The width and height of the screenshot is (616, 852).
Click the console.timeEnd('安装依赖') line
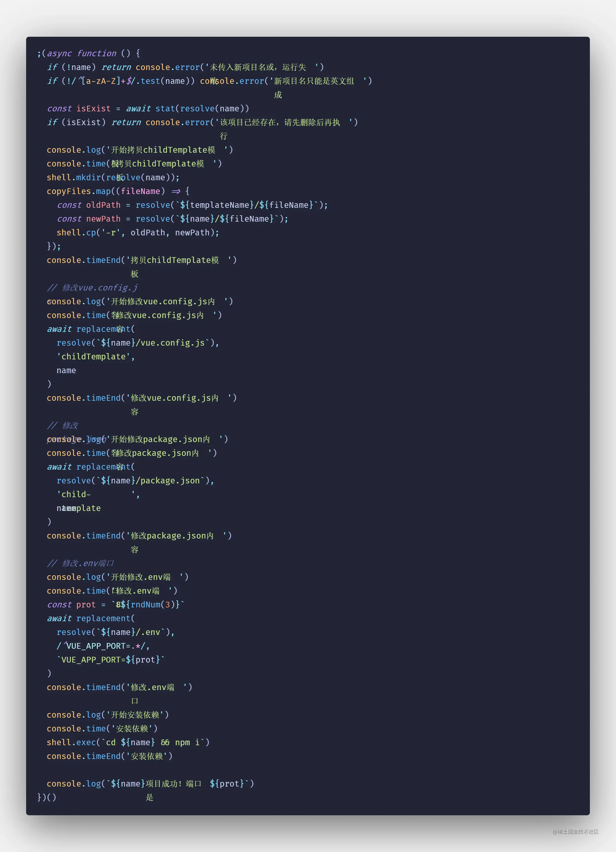tap(110, 756)
